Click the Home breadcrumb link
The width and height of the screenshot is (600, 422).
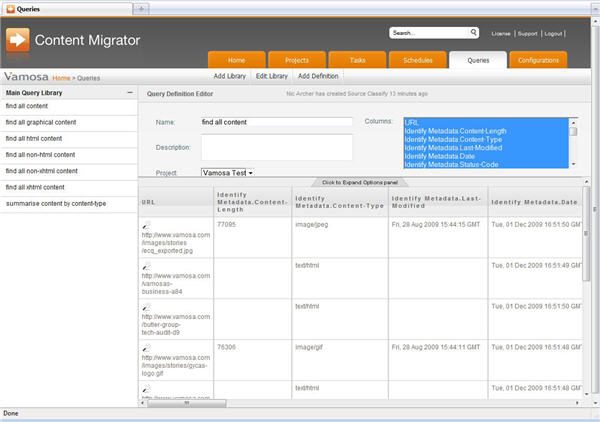click(x=61, y=78)
